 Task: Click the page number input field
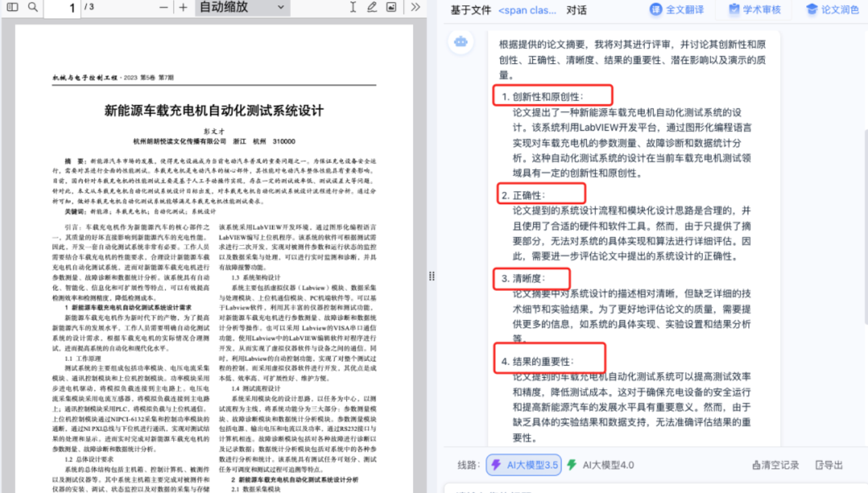coord(62,8)
